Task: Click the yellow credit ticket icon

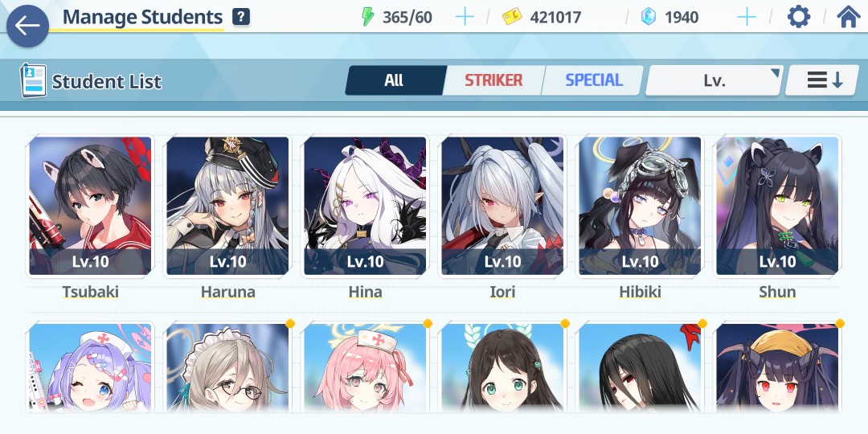Action: 513,17
